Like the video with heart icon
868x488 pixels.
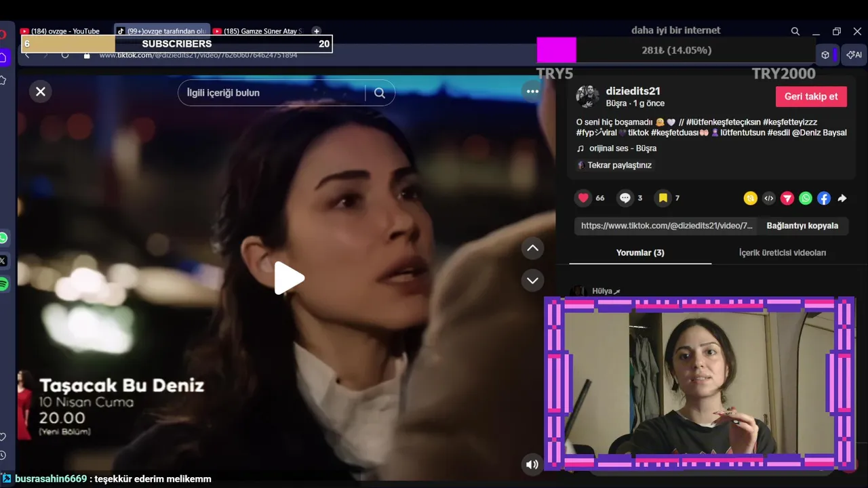pyautogui.click(x=583, y=198)
